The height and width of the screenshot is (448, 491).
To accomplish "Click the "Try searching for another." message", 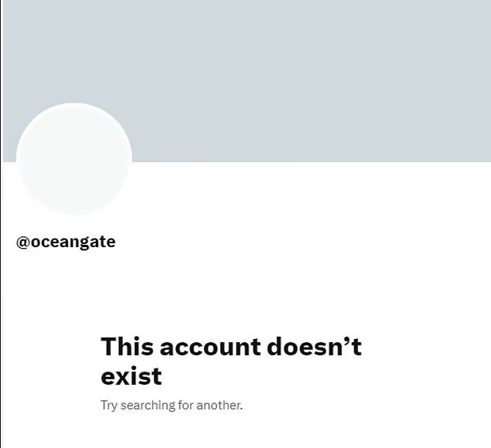I will point(172,406).
